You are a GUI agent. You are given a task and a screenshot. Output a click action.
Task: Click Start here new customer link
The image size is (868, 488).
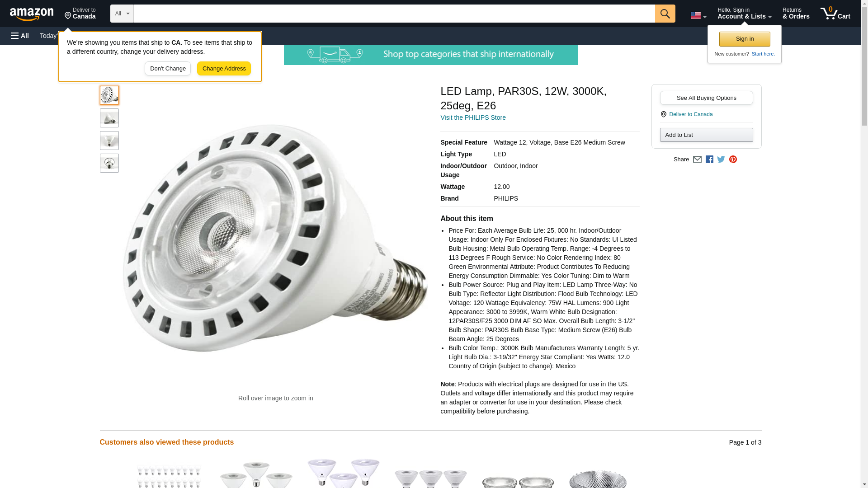pos(763,54)
